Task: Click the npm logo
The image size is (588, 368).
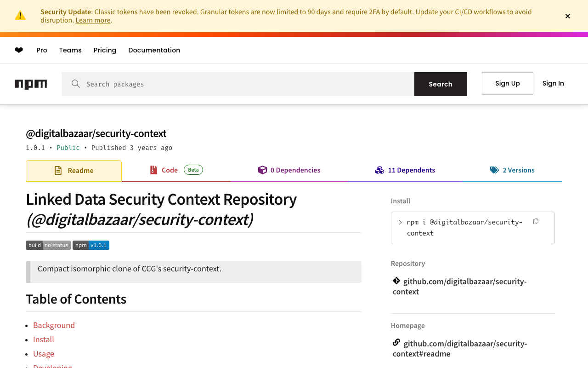Action: (31, 84)
